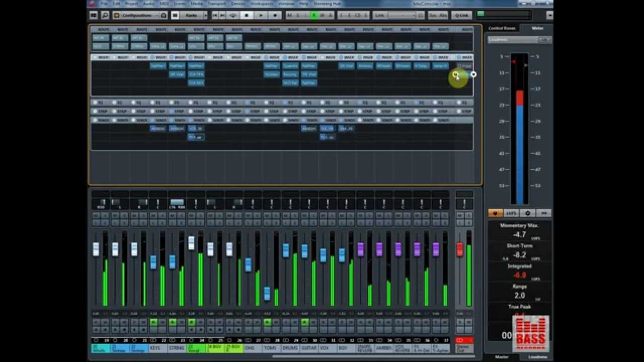Adjust the purple AMBIEN channel fader

(x=379, y=249)
